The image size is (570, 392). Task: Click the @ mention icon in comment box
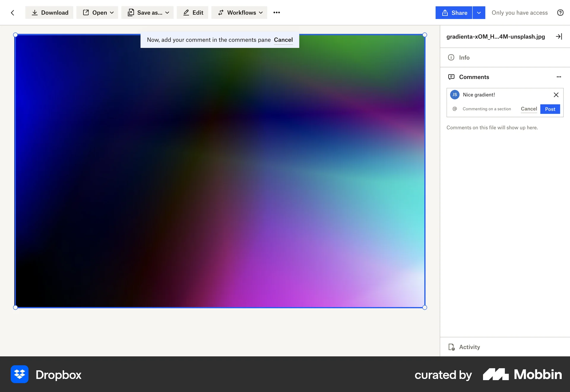pyautogui.click(x=455, y=109)
